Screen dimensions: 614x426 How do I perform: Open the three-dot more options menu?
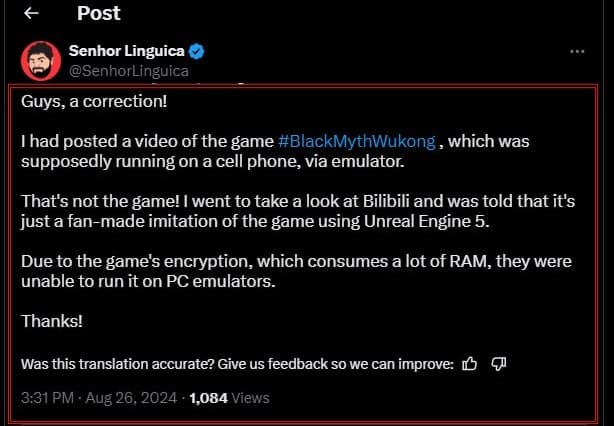577,51
